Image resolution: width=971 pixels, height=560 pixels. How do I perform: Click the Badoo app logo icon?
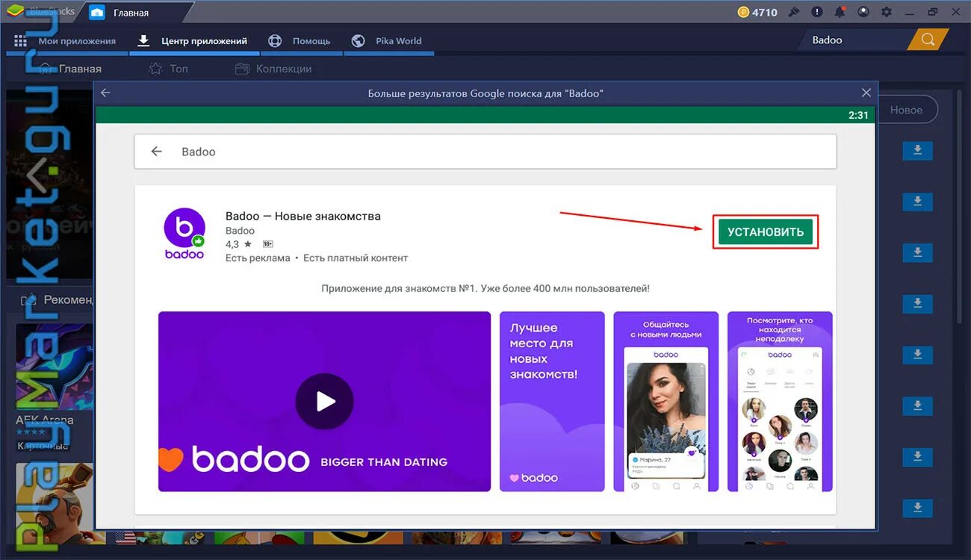(x=184, y=234)
